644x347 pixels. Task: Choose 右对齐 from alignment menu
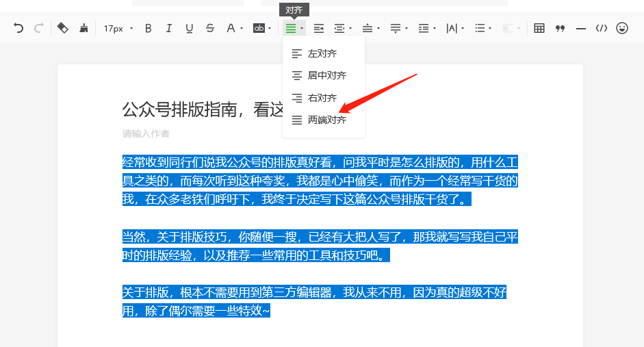324,98
